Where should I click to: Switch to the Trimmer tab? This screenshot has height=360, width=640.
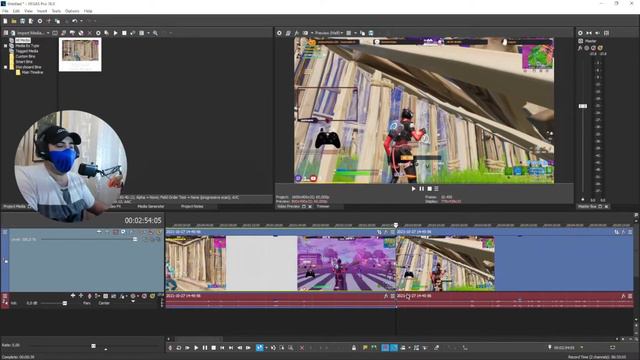pos(323,207)
